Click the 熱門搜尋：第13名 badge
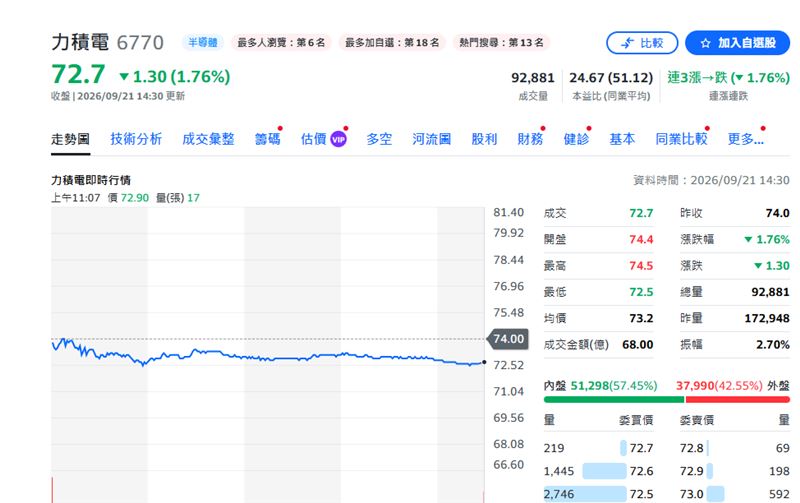800x503 pixels. click(x=501, y=42)
